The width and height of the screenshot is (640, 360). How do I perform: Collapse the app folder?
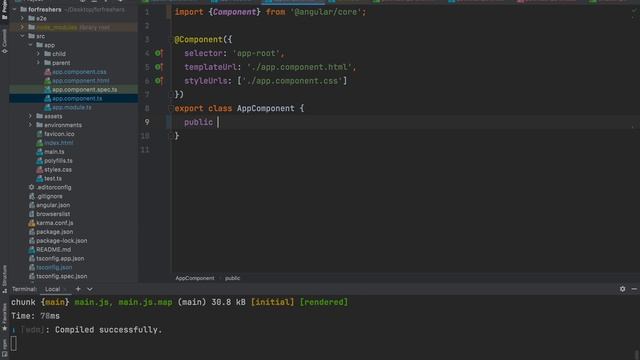pyautogui.click(x=31, y=45)
